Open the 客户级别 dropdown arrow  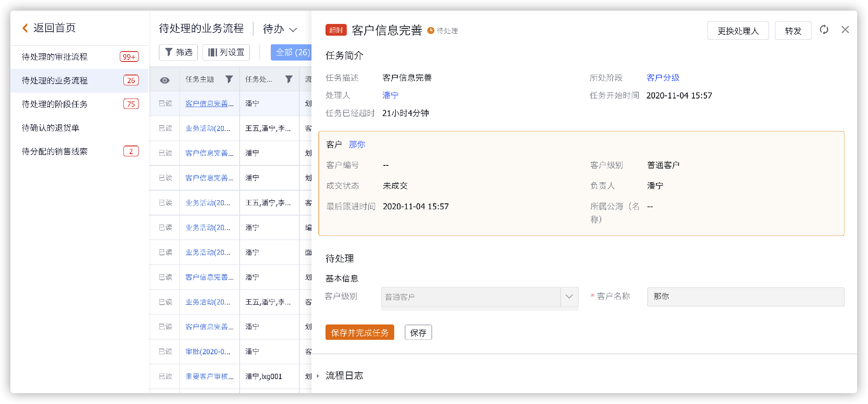[569, 297]
